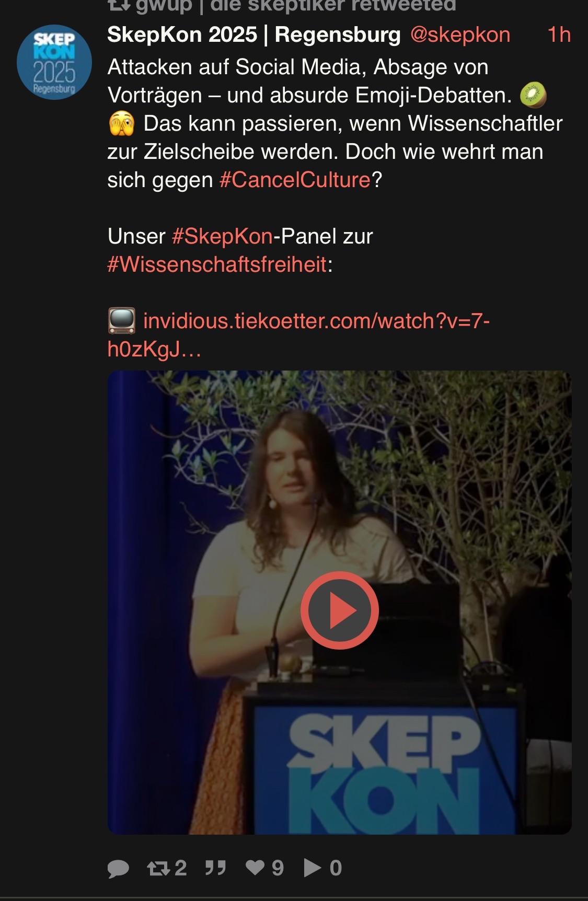Follow the #Wissenschaftsfreiheit hashtag

coord(217,264)
